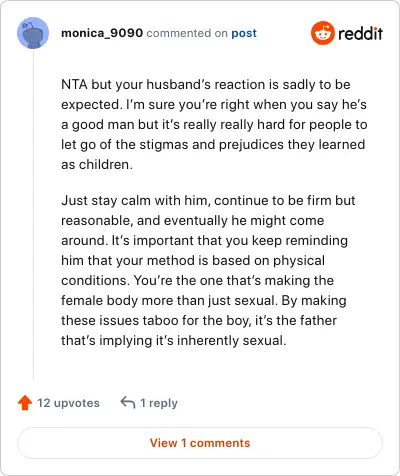Image resolution: width=400 pixels, height=476 pixels.
Task: Click the paragraph starting "Just stay calm"
Action: coord(208,270)
